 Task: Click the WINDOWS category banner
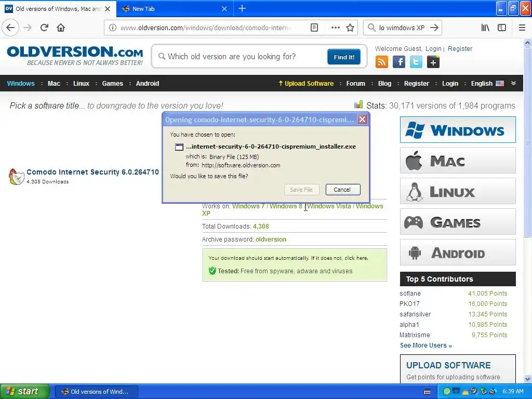[458, 129]
